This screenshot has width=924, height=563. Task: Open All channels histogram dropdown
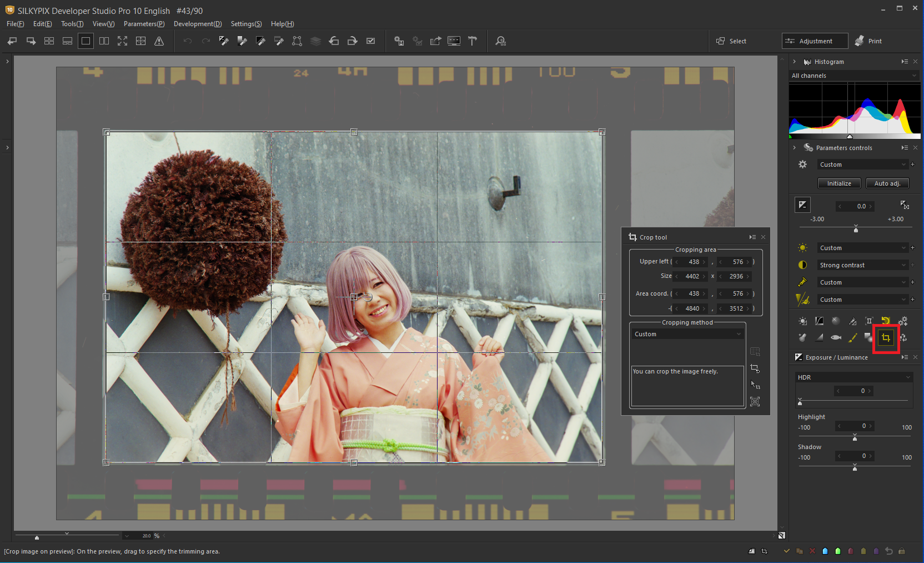pos(854,76)
